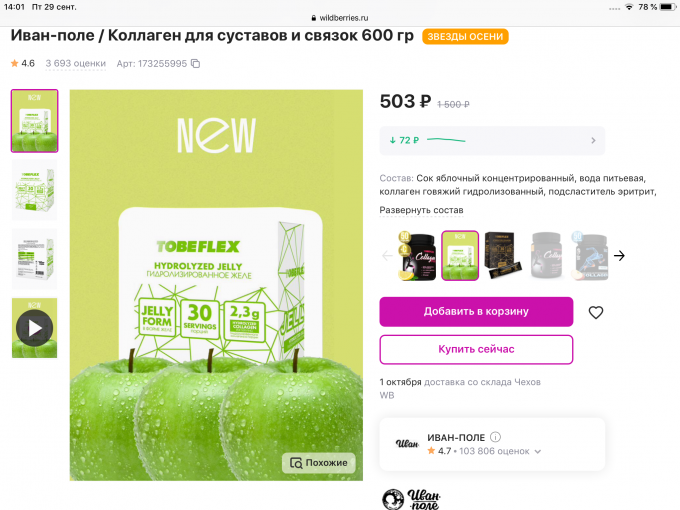Open 3 693 оценки reviews link
The height and width of the screenshot is (510, 680).
76,63
